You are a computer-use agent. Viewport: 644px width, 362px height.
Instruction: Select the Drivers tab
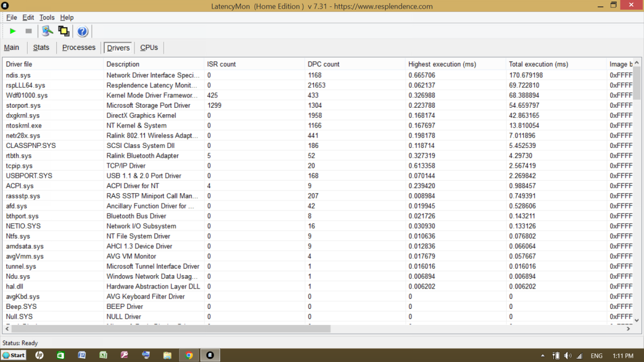pos(119,48)
